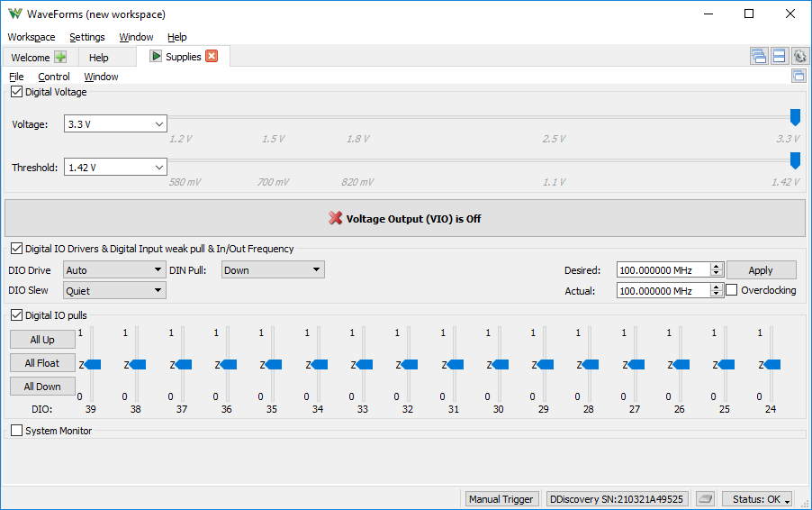812x510 pixels.
Task: Toggle the Overclocking checkbox
Action: click(x=731, y=290)
